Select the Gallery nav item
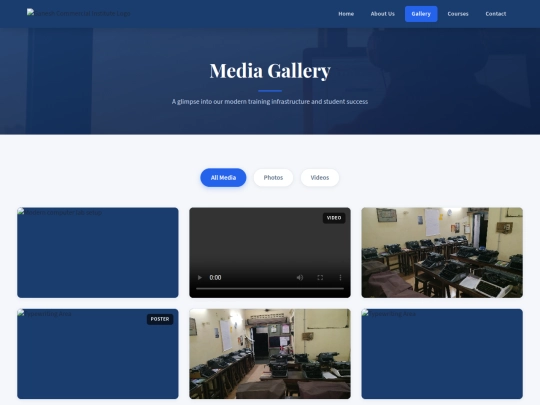 (x=421, y=14)
